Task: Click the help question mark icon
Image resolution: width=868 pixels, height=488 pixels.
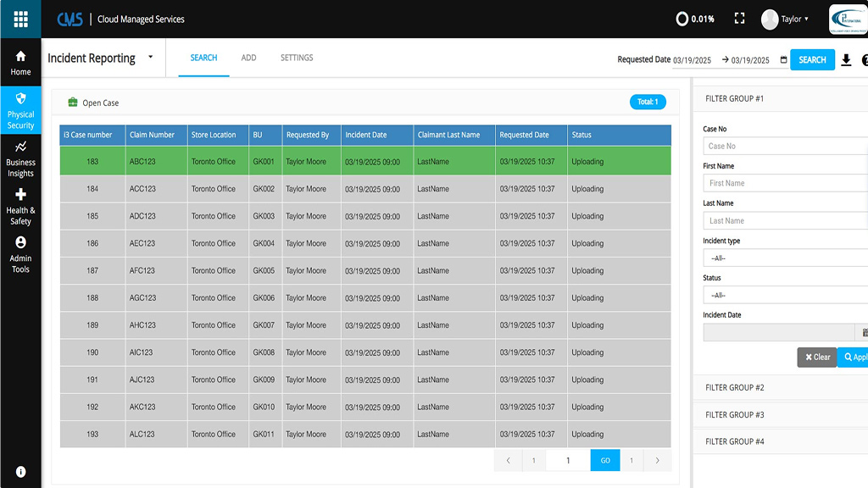Action: pyautogui.click(x=864, y=59)
